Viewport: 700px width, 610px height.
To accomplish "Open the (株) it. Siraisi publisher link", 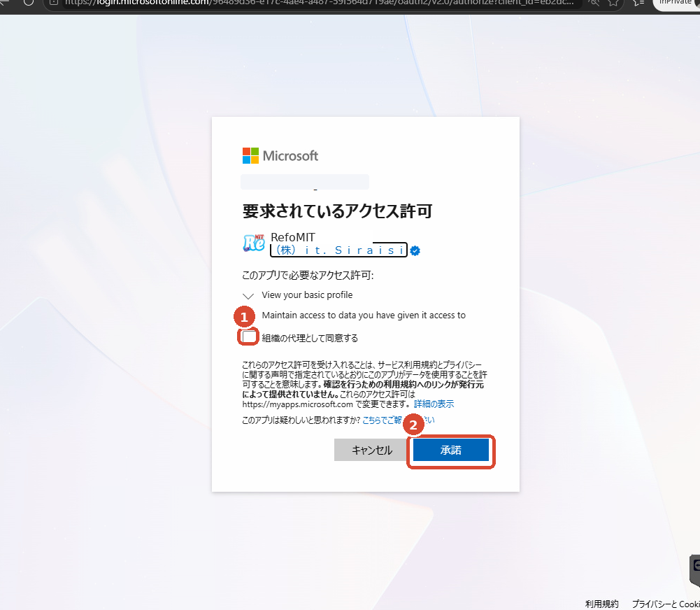I will coord(339,250).
